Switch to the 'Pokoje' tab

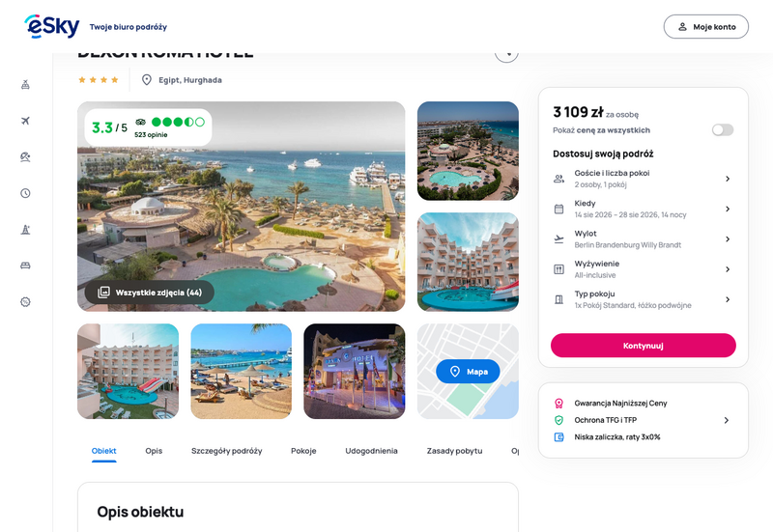point(303,451)
